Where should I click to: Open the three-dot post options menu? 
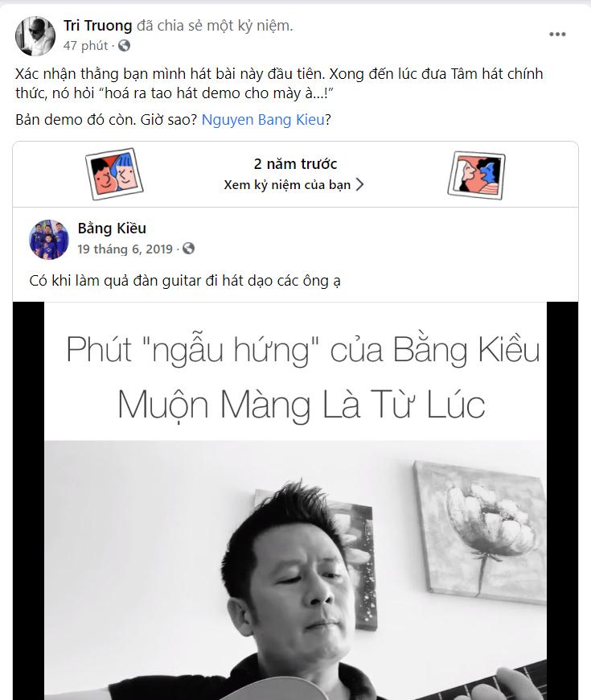point(557,35)
